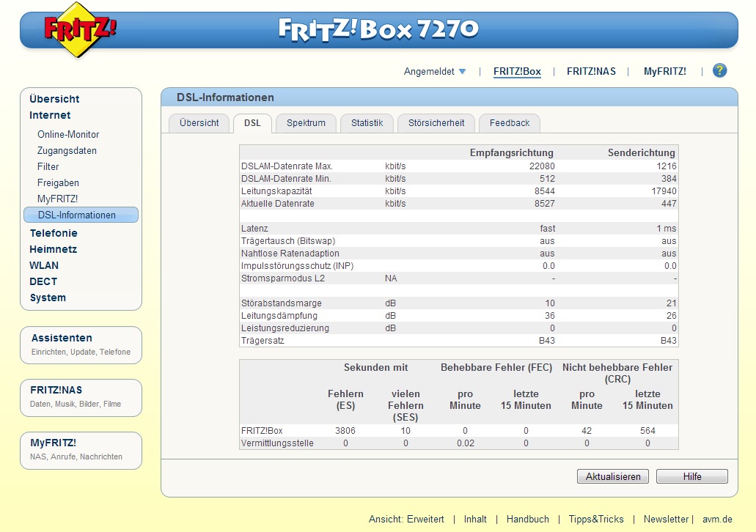756x532 pixels.
Task: Open Online-Monitor in the sidebar
Action: 68,134
